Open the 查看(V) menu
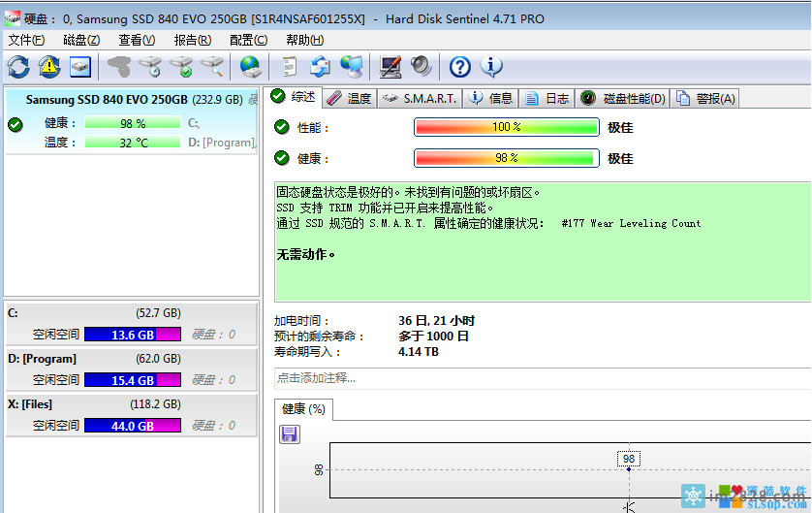This screenshot has width=812, height=513. pyautogui.click(x=137, y=40)
